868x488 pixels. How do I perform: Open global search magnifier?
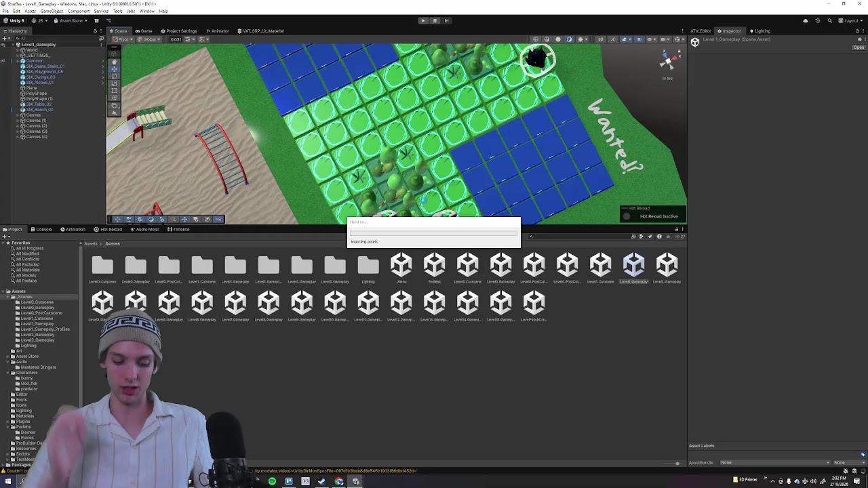(830, 20)
